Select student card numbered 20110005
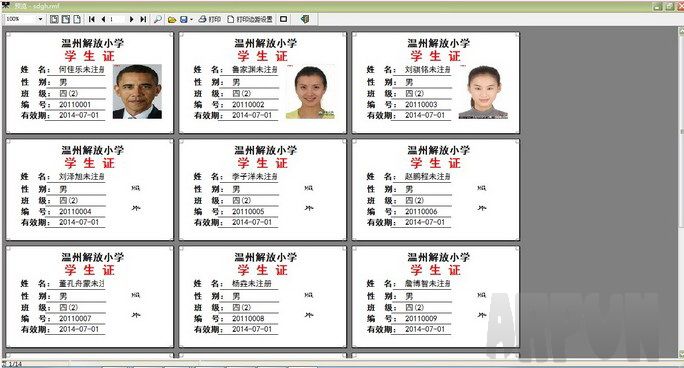 (263, 189)
